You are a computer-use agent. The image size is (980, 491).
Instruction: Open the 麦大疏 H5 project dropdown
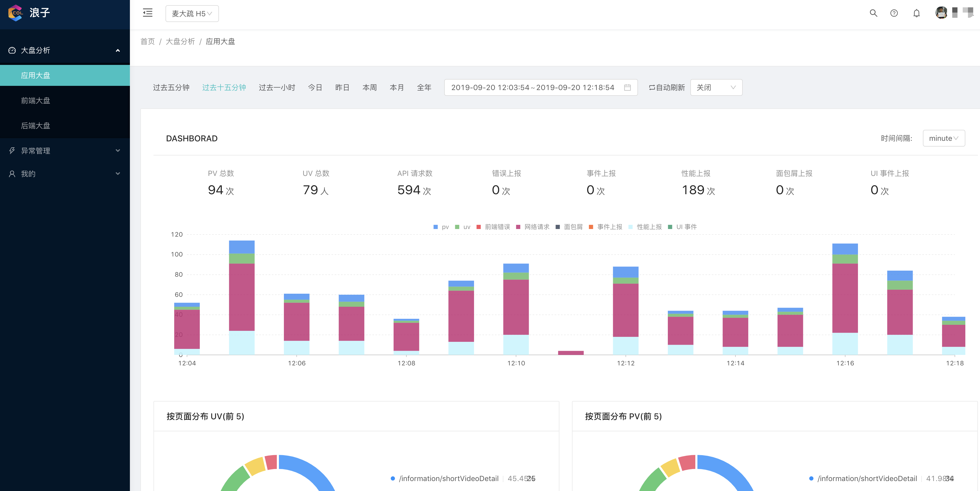192,14
